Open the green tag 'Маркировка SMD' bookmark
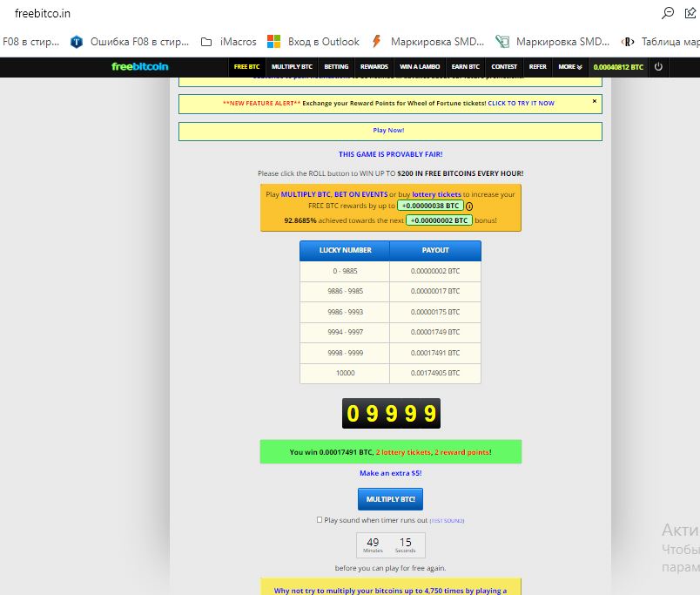The image size is (700, 595). pos(552,42)
